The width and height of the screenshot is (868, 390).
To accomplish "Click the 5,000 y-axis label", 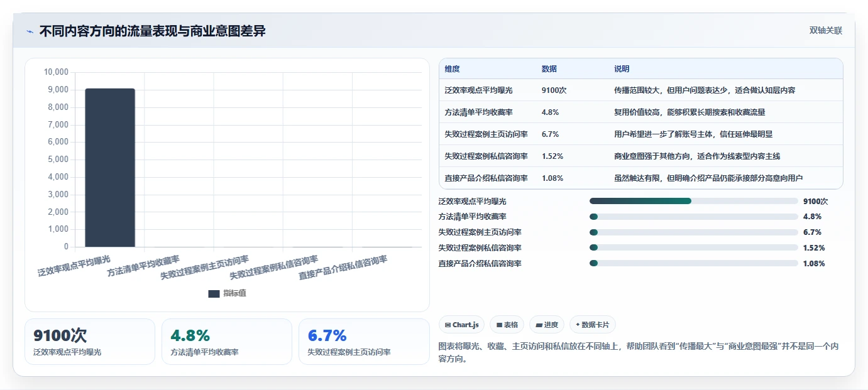I will tap(58, 160).
